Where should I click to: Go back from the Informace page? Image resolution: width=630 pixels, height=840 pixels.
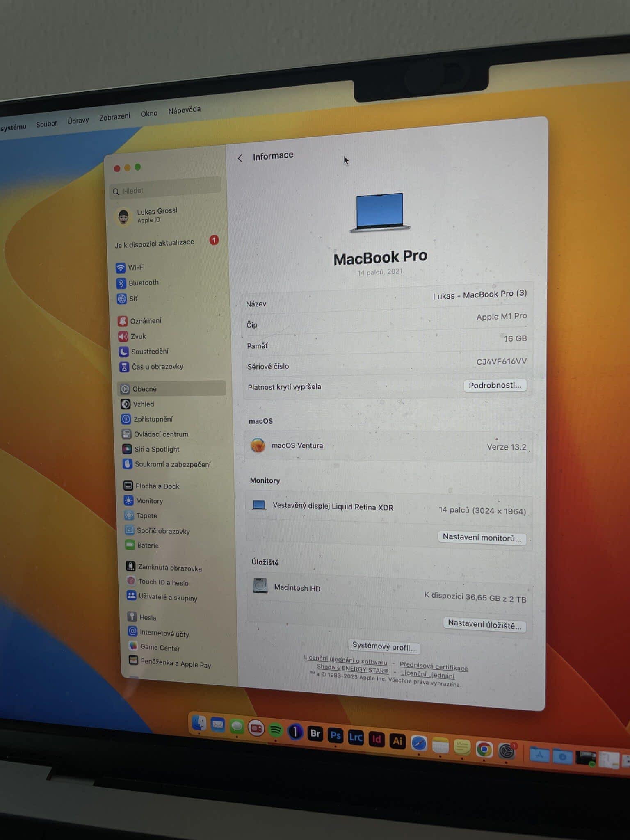[x=240, y=158]
